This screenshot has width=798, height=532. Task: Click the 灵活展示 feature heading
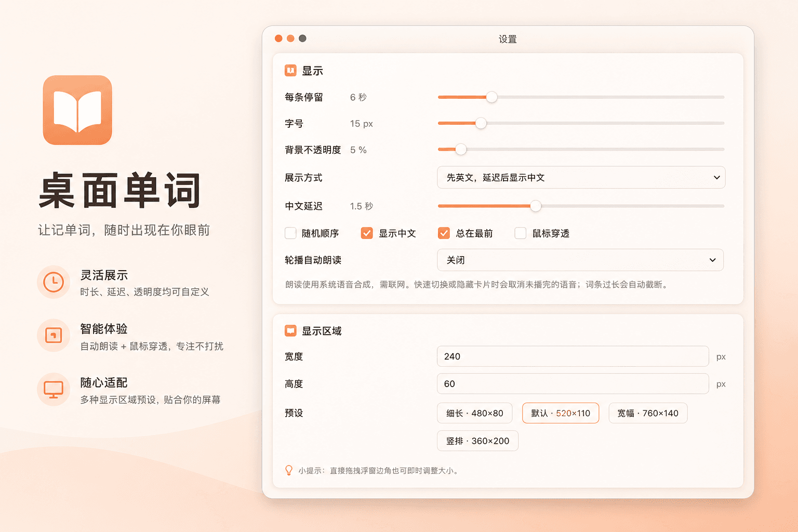(x=104, y=275)
